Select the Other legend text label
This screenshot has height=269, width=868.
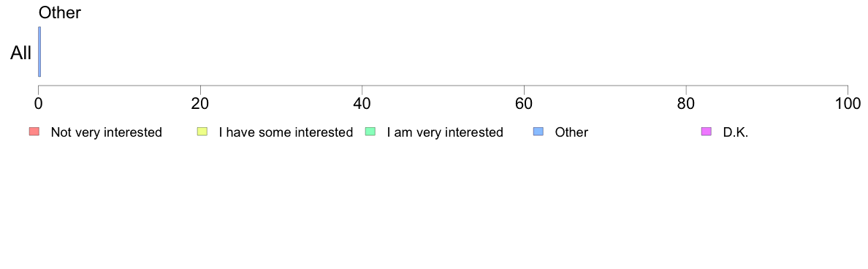tap(571, 132)
